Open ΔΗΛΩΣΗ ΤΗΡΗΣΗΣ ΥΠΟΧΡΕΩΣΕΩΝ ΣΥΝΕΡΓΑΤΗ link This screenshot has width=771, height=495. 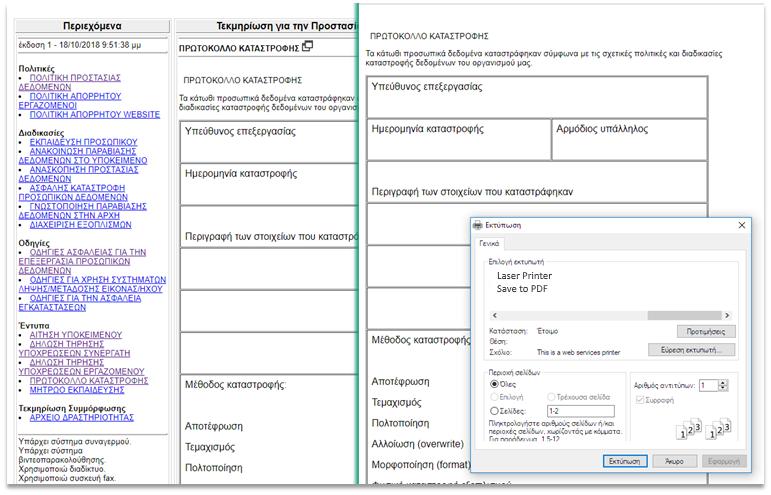pyautogui.click(x=74, y=349)
